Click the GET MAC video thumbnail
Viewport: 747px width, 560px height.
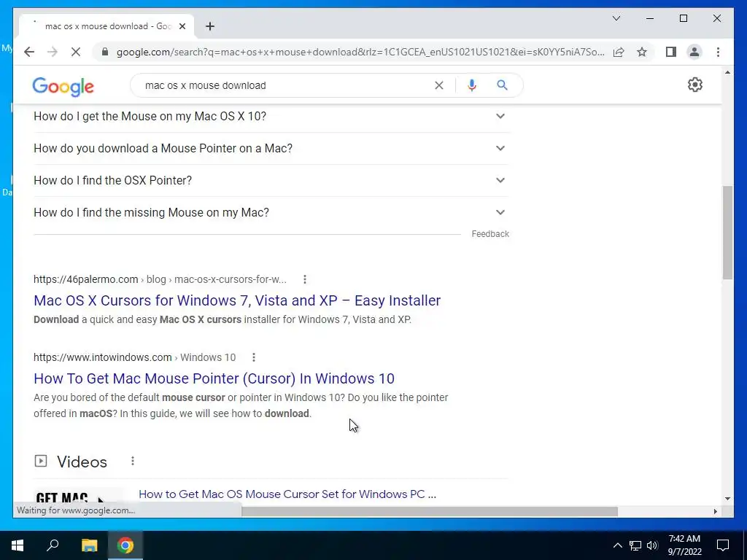79,496
